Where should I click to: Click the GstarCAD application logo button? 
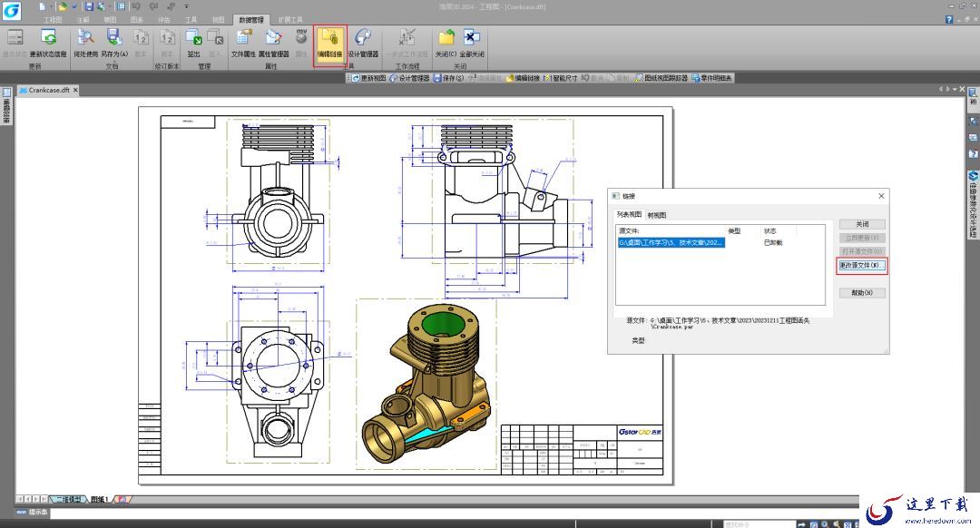11,10
